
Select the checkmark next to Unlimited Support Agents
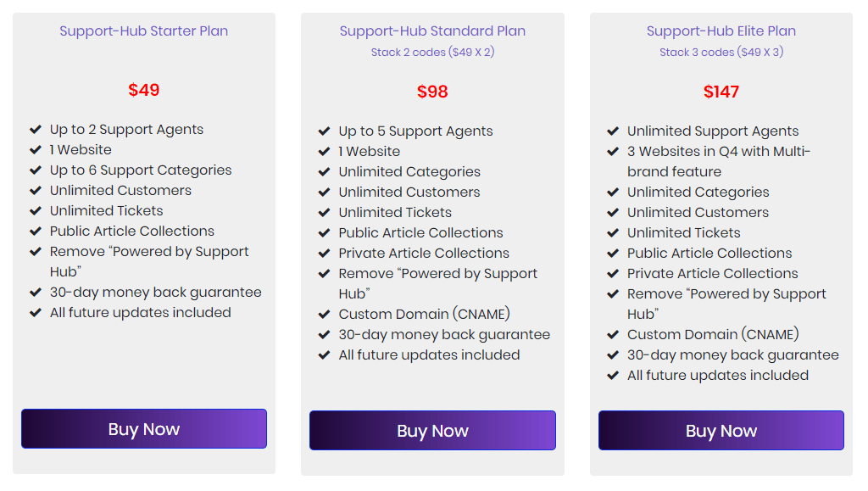(613, 131)
